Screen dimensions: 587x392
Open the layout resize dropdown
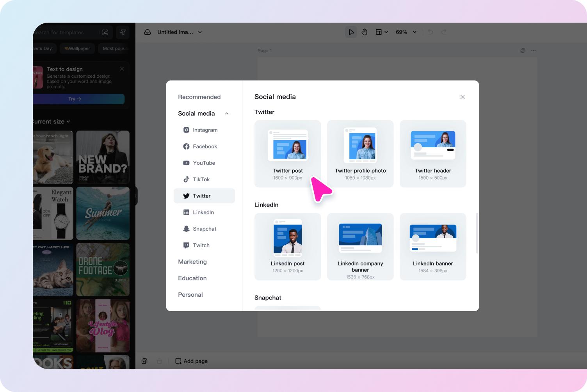click(x=381, y=32)
